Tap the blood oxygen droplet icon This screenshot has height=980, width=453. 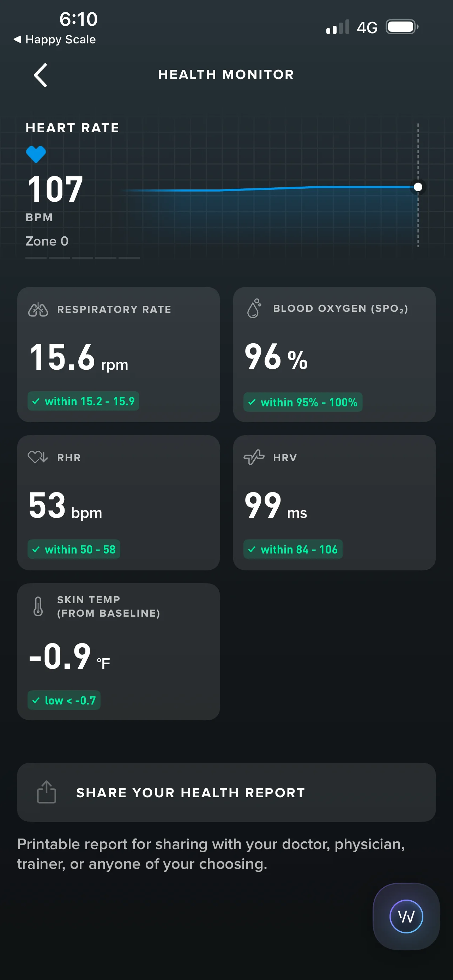[254, 308]
